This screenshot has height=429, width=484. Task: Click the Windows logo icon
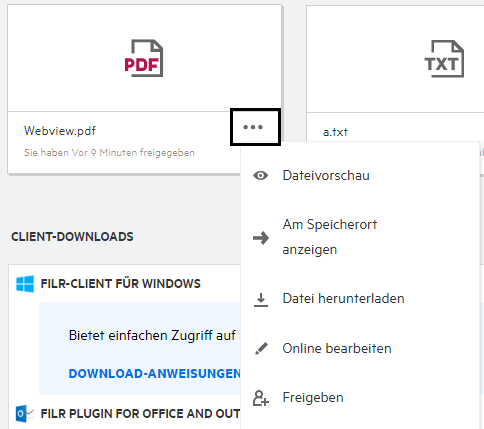tap(25, 284)
